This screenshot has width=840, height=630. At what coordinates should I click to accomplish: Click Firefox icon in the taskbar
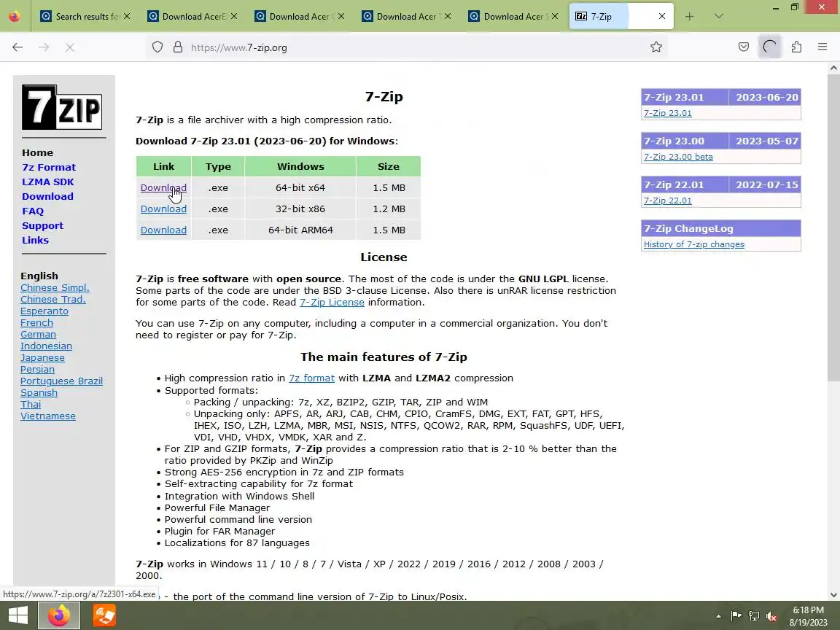tap(59, 615)
